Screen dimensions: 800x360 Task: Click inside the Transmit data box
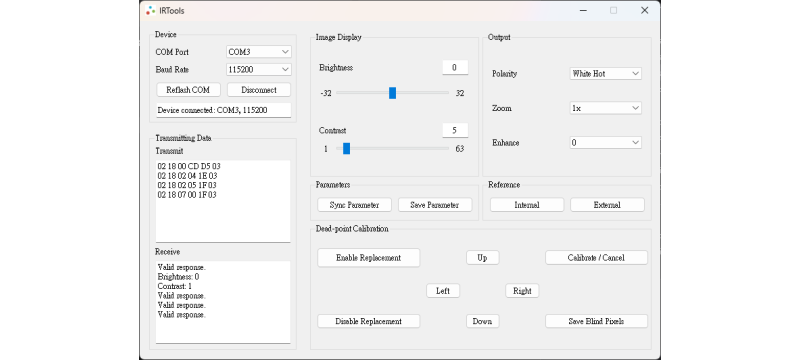pyautogui.click(x=223, y=201)
